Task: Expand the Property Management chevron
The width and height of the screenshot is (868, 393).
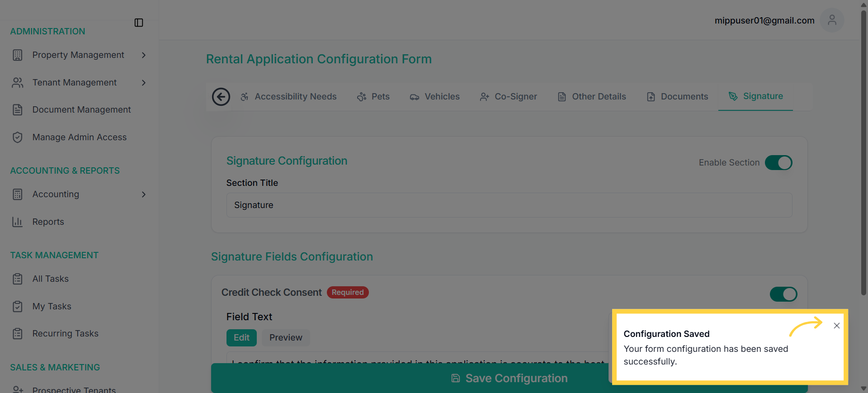Action: point(144,55)
